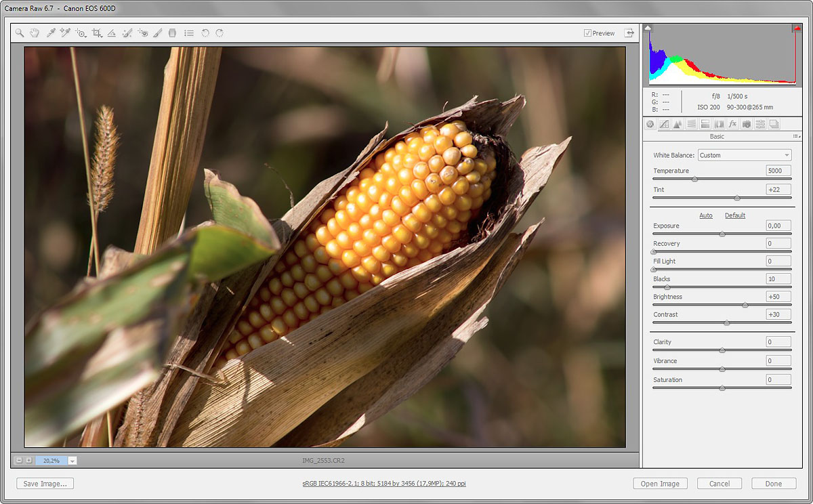The image size is (813, 504).
Task: Choose the Red Eye Removal tool
Action: click(x=142, y=33)
